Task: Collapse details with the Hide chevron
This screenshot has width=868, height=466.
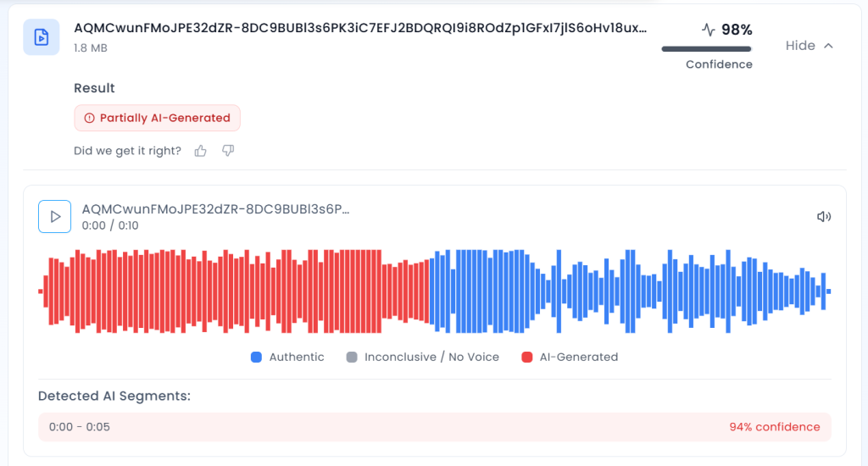Action: (x=828, y=46)
